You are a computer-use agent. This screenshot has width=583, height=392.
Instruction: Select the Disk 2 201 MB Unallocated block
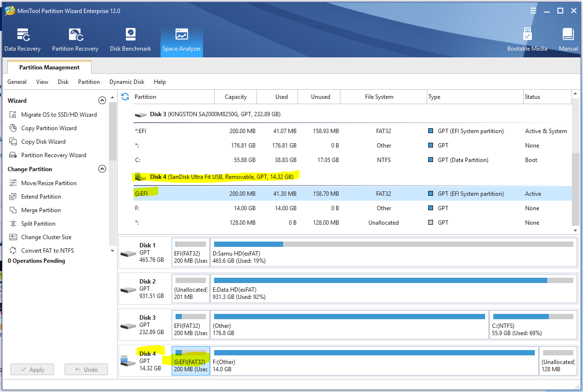[190, 288]
